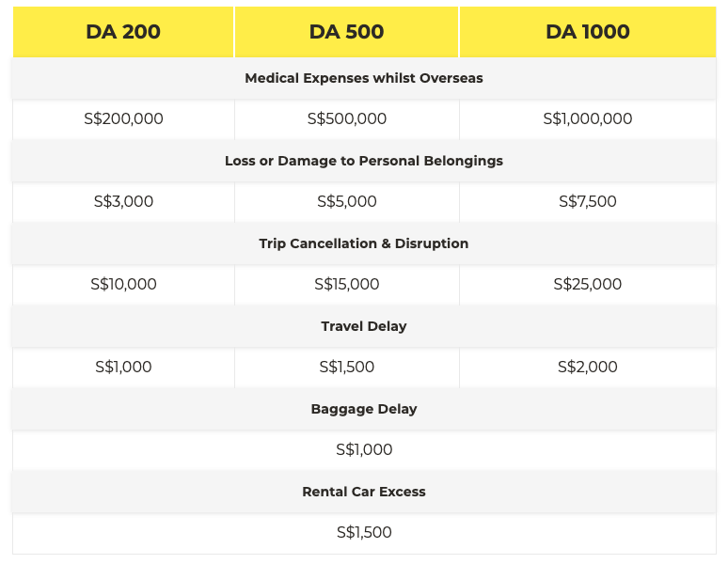Screen dimensions: 728x564
Task: Select the S$15,000 cancellation value
Action: [346, 285]
